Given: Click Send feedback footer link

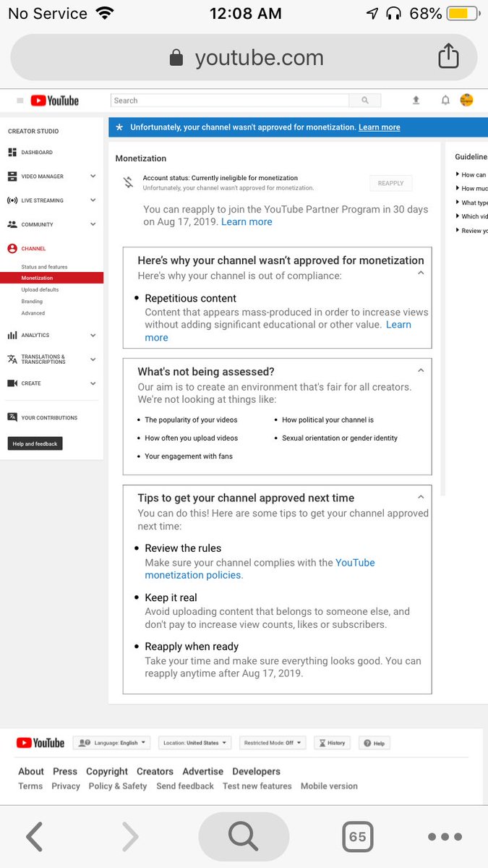Looking at the screenshot, I should 185,786.
